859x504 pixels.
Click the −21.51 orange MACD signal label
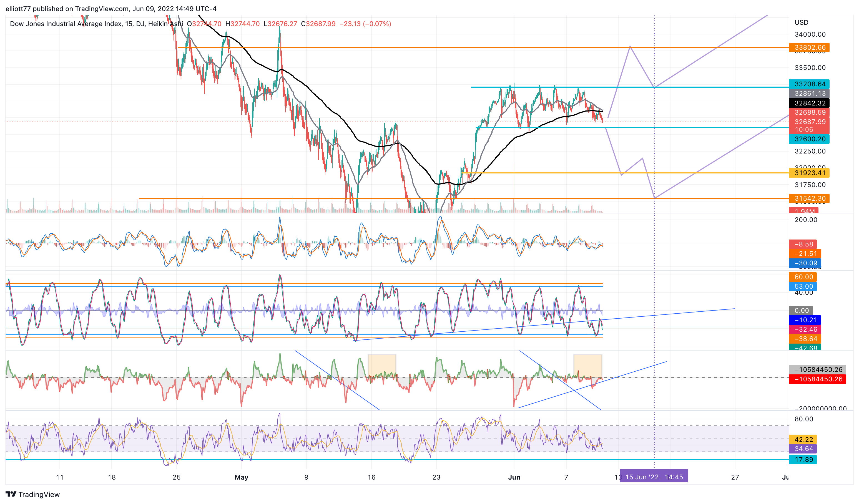click(x=805, y=254)
